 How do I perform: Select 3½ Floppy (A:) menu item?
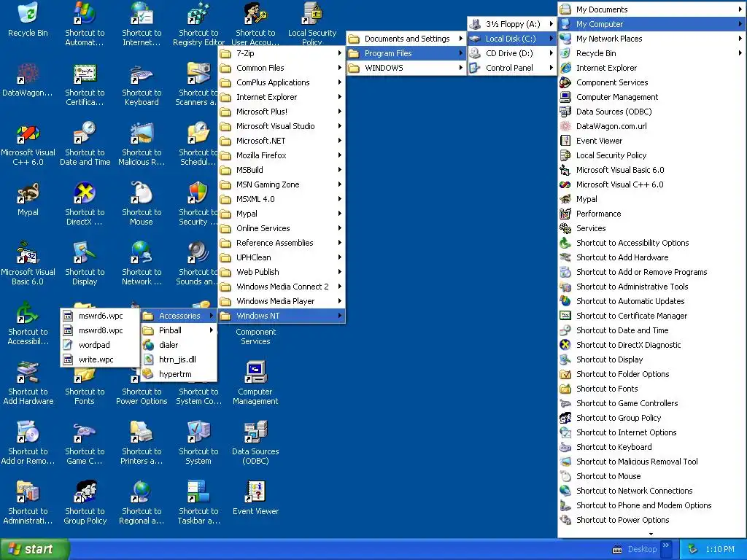point(512,24)
